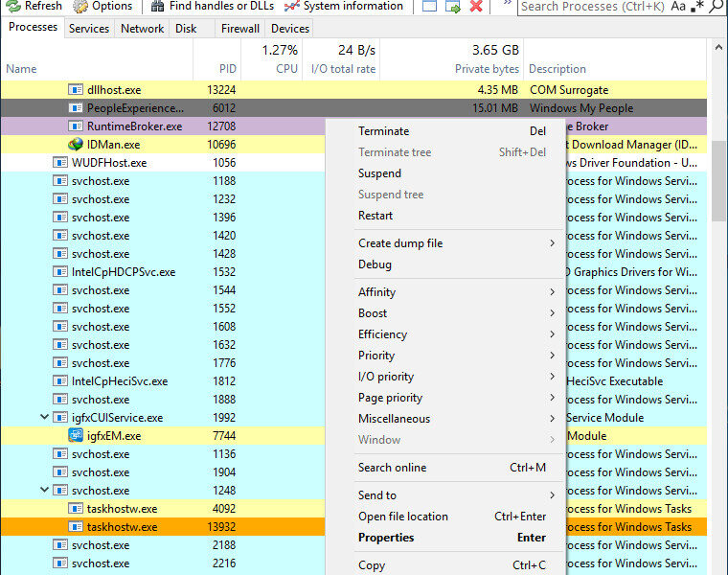Click PID 12708 cell
The height and width of the screenshot is (575, 728).
click(221, 126)
